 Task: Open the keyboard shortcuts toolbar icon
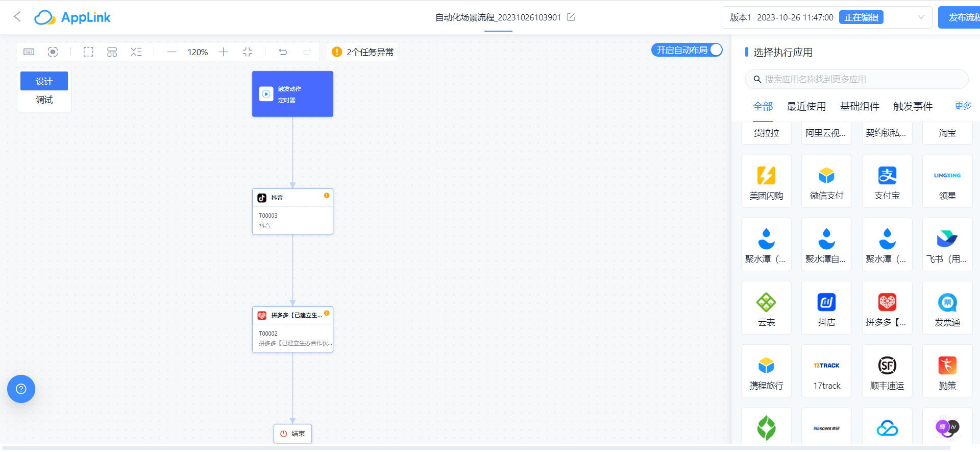tap(29, 52)
